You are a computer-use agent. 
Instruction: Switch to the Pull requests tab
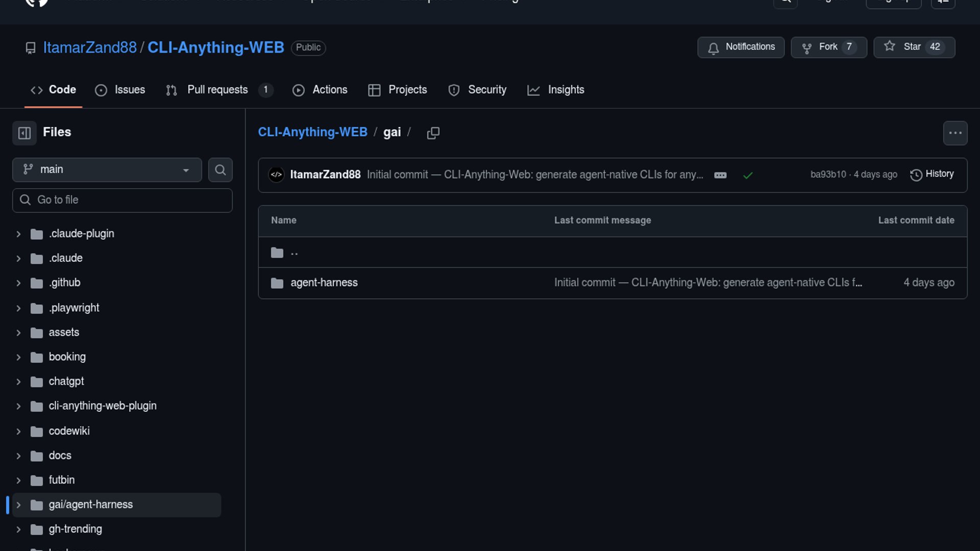(x=218, y=90)
